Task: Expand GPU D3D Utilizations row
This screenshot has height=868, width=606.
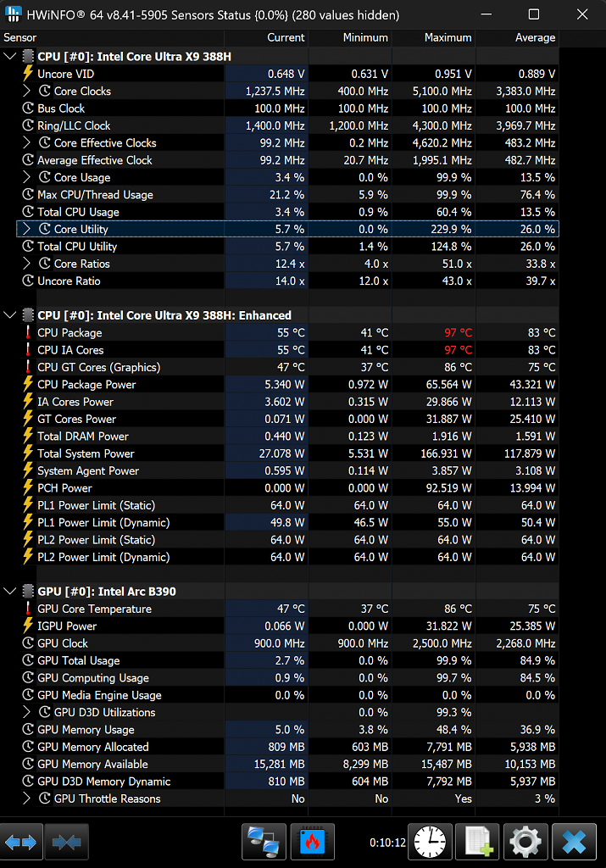Action: pyautogui.click(x=26, y=712)
